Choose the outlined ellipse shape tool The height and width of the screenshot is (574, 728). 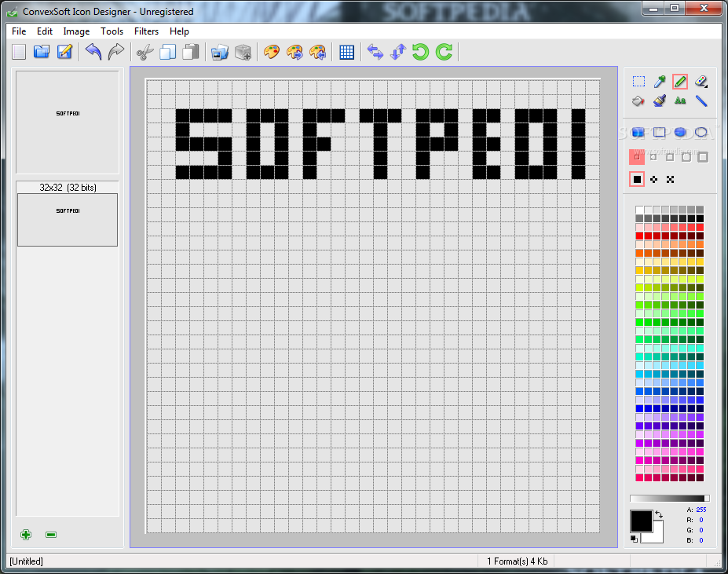[x=701, y=133]
